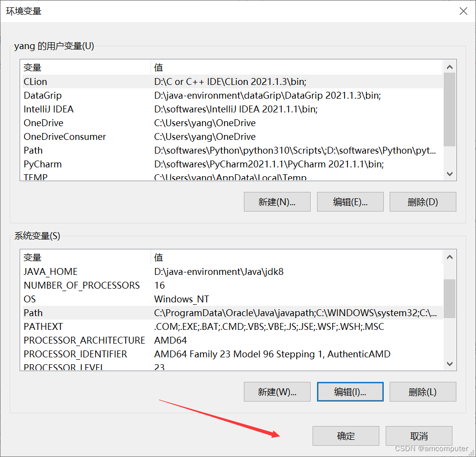Click 新建(N)... button for user variables

pos(277,202)
